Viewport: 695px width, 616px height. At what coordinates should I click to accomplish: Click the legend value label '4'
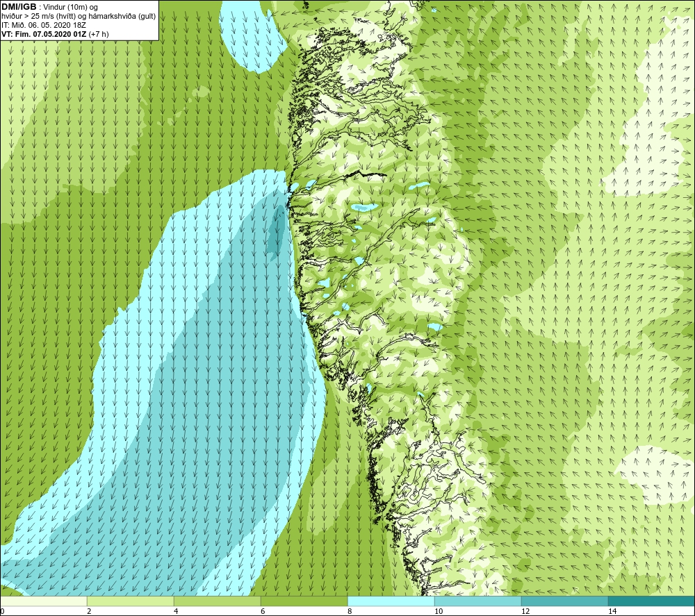pos(176,611)
